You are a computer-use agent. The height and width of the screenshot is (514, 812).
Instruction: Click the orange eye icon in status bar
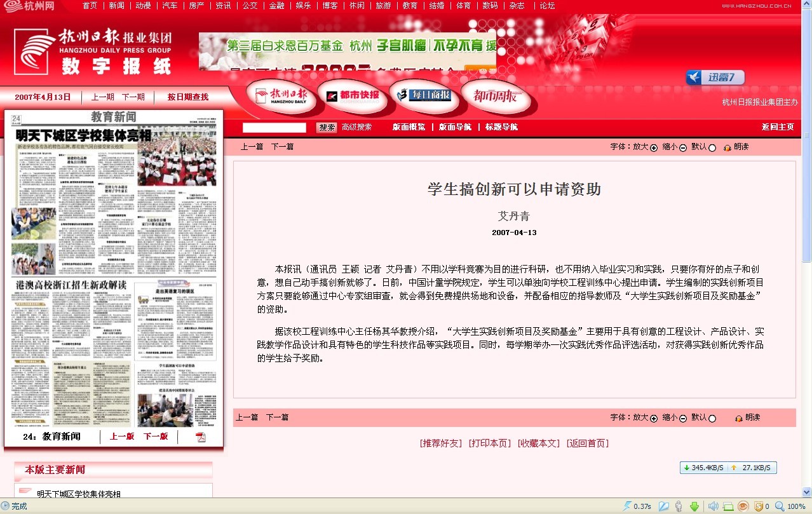[x=743, y=506]
